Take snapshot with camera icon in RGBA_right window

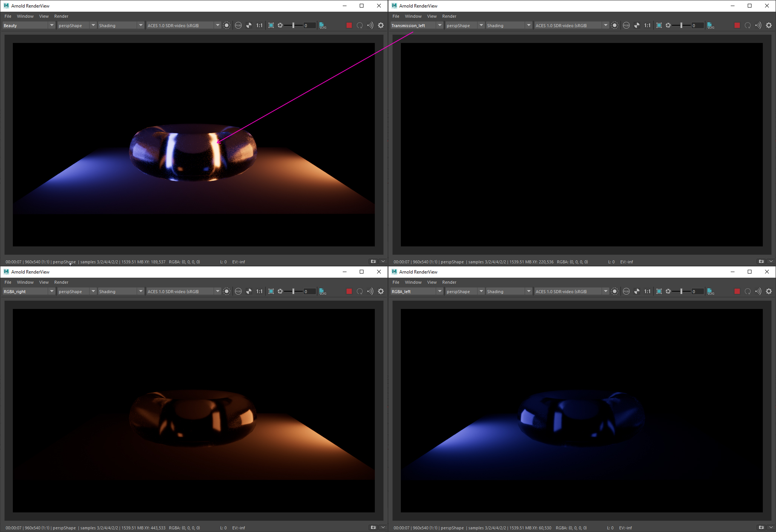(373, 527)
